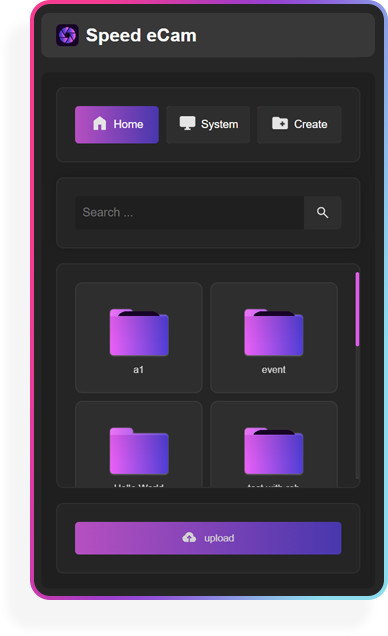Click the event folder name label
Screen dimensions: 388x636
coord(274,370)
